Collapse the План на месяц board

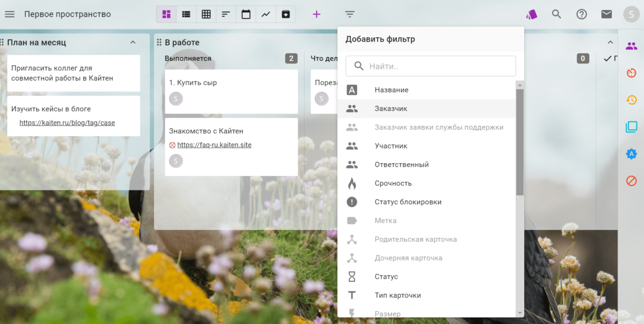(133, 42)
